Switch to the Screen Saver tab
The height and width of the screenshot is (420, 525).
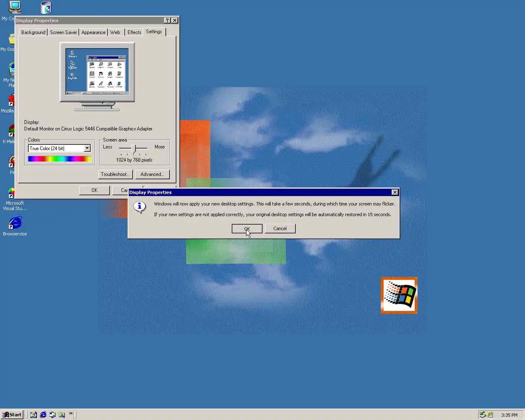coord(64,32)
